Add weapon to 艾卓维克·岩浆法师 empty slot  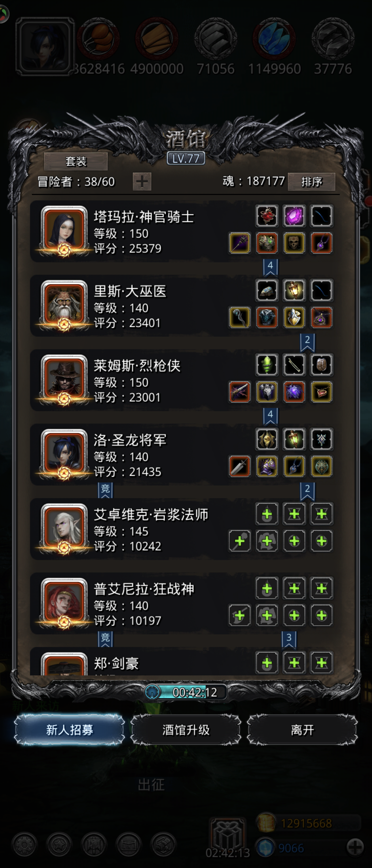(239, 541)
